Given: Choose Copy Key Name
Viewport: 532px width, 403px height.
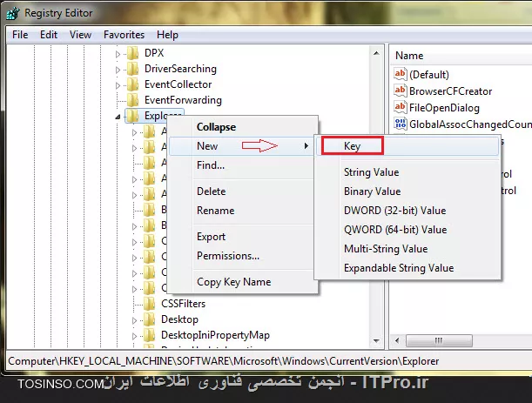Looking at the screenshot, I should click(243, 282).
